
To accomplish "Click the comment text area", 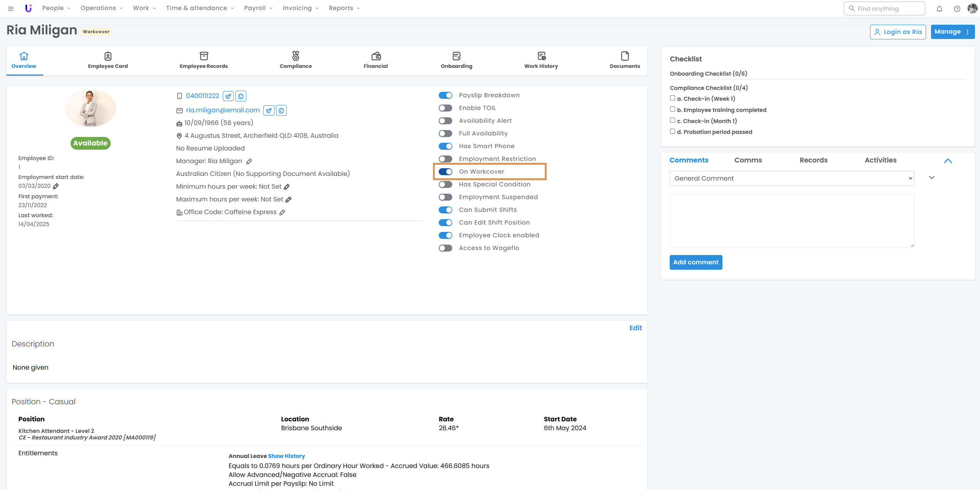I will click(791, 221).
